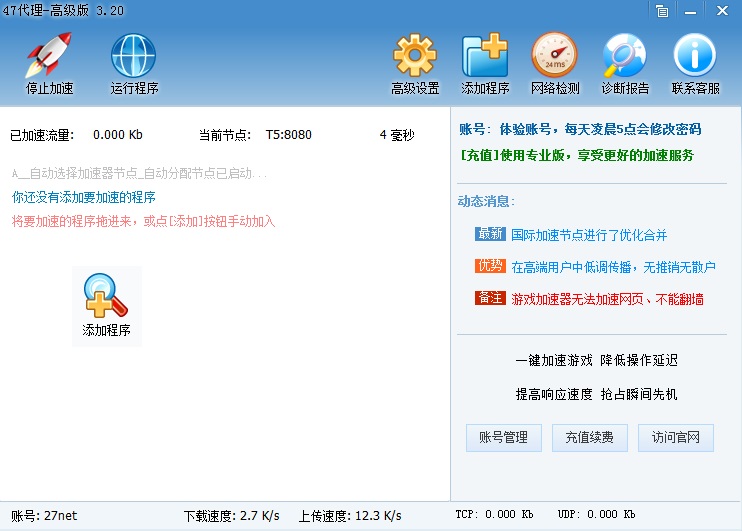Open 运行程序 globe icon

[x=134, y=58]
